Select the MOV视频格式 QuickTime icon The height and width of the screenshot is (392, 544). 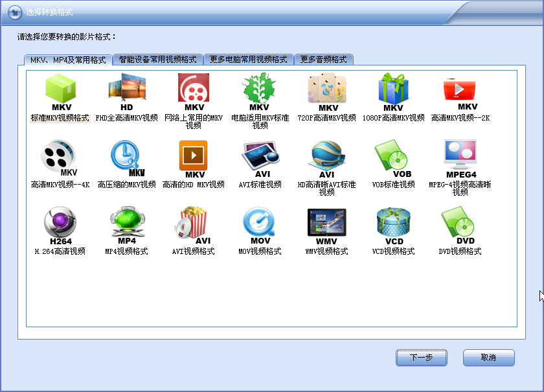point(260,225)
